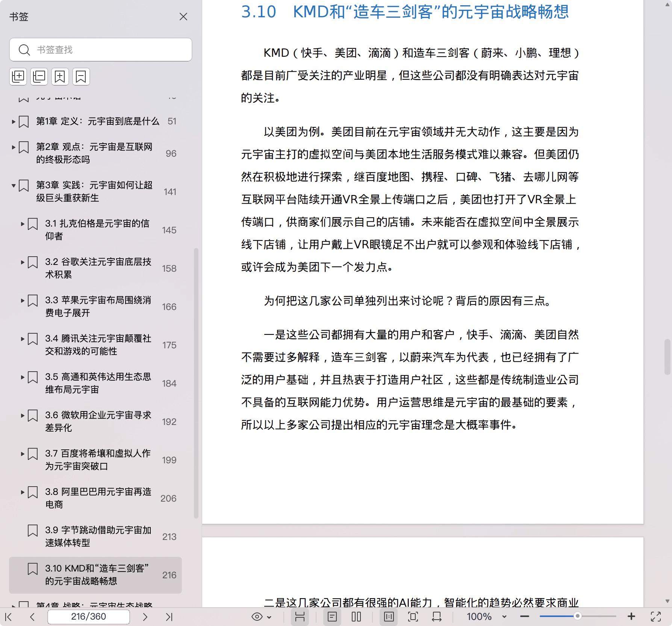Click bookmark icon beside 第1章 定义

pyautogui.click(x=24, y=122)
